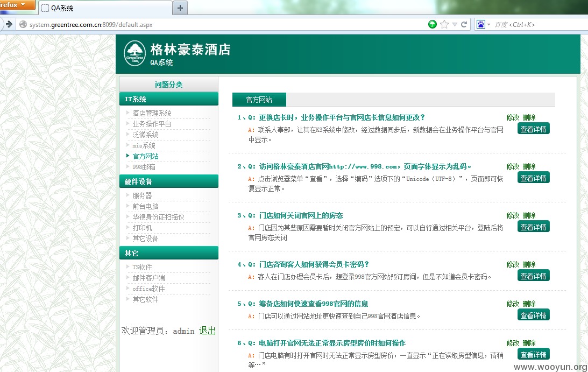The height and width of the screenshot is (372, 588).
Task: Click question 6 title 电脑打开官网无法正常显示房型房价
Action: tap(332, 343)
